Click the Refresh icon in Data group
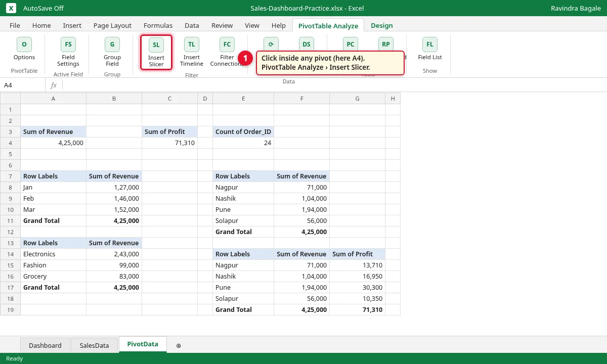Image resolution: width=607 pixels, height=364 pixels. 271,44
